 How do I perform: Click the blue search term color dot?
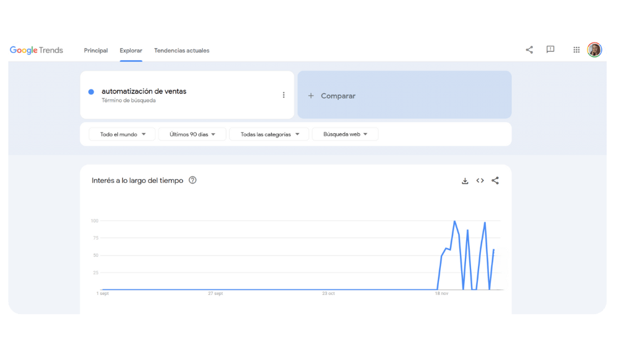coord(91,92)
